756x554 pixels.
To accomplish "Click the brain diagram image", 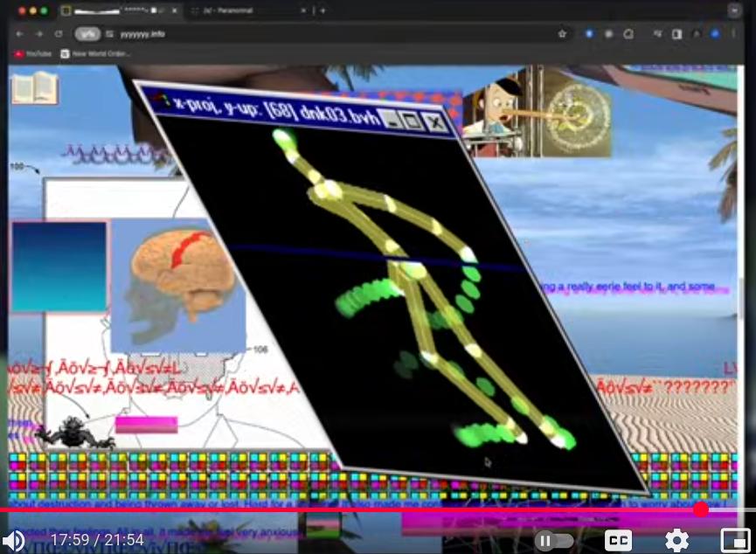I will coord(178,285).
